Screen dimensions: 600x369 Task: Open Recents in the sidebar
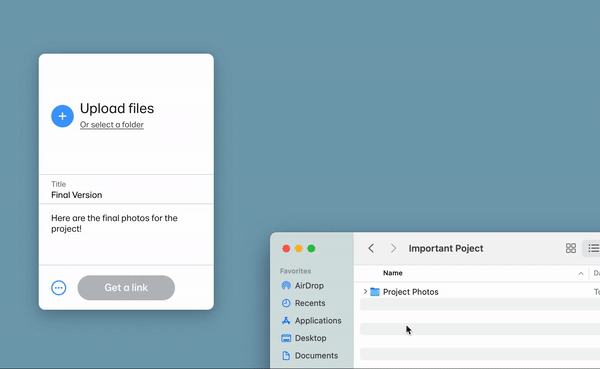point(303,303)
